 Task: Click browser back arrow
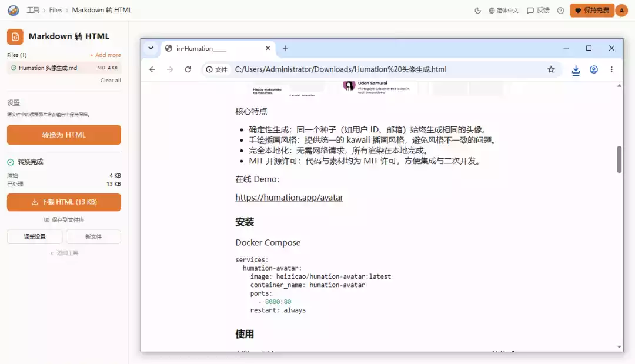[x=152, y=69]
